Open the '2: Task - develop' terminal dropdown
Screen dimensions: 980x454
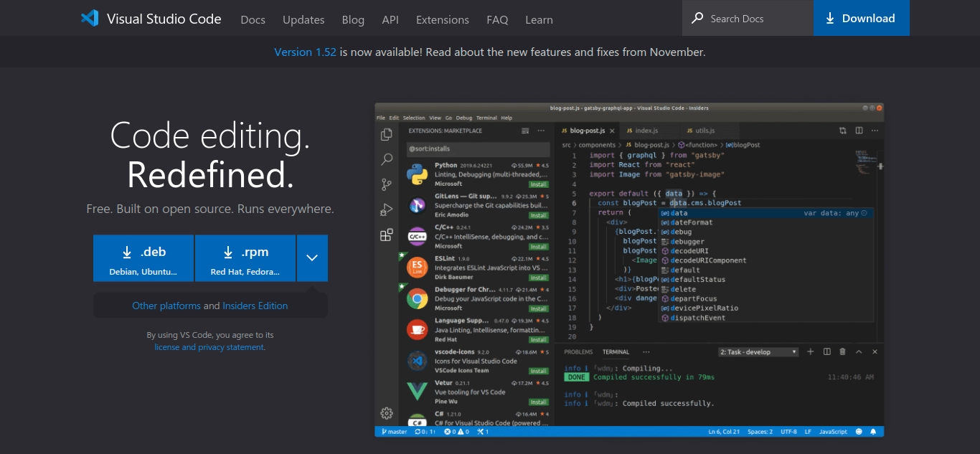(758, 351)
